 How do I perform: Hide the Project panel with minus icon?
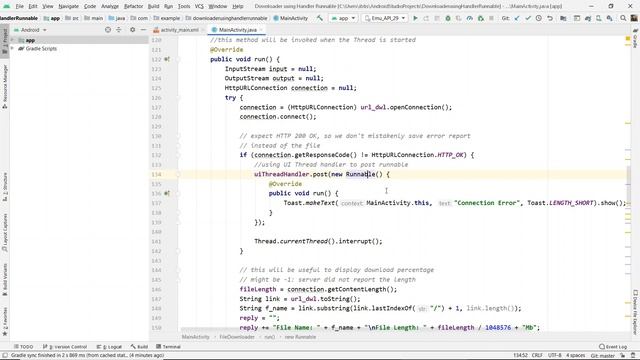coord(143,30)
